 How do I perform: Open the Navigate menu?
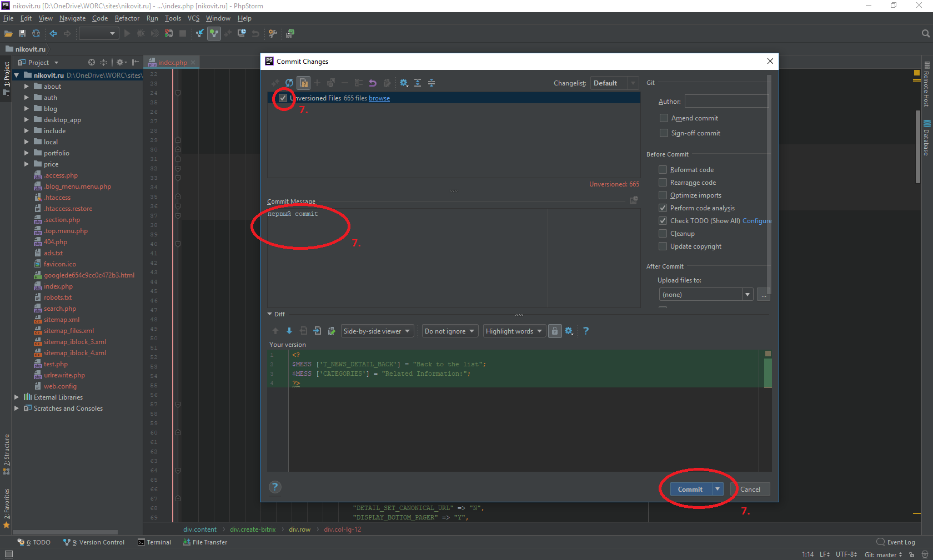pos(72,18)
